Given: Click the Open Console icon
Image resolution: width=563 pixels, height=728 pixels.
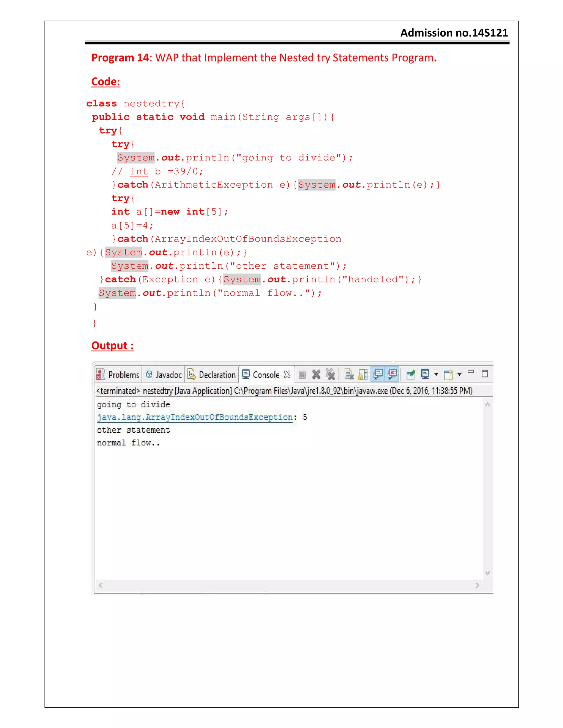Looking at the screenshot, I should pos(448,375).
